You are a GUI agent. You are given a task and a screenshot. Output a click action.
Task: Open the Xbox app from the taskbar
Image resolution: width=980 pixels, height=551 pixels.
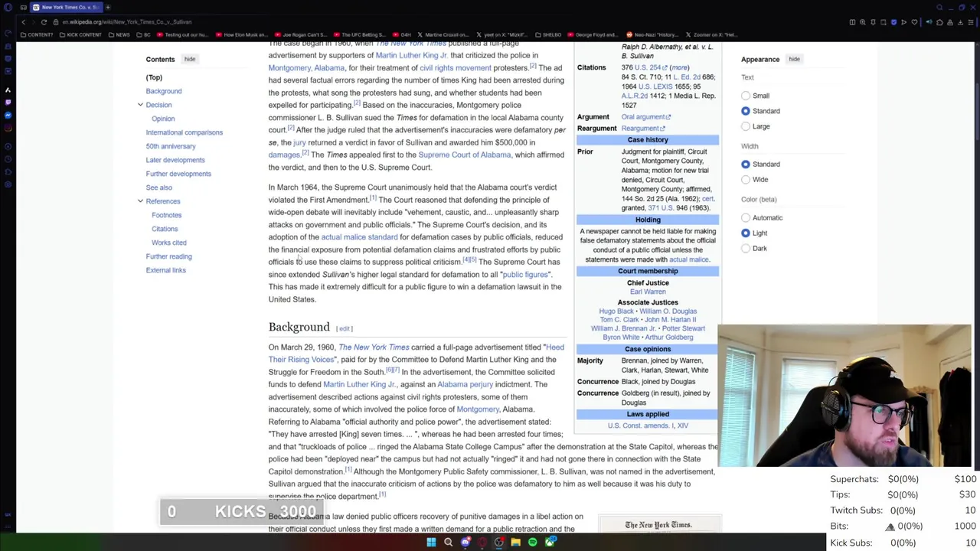coord(550,543)
